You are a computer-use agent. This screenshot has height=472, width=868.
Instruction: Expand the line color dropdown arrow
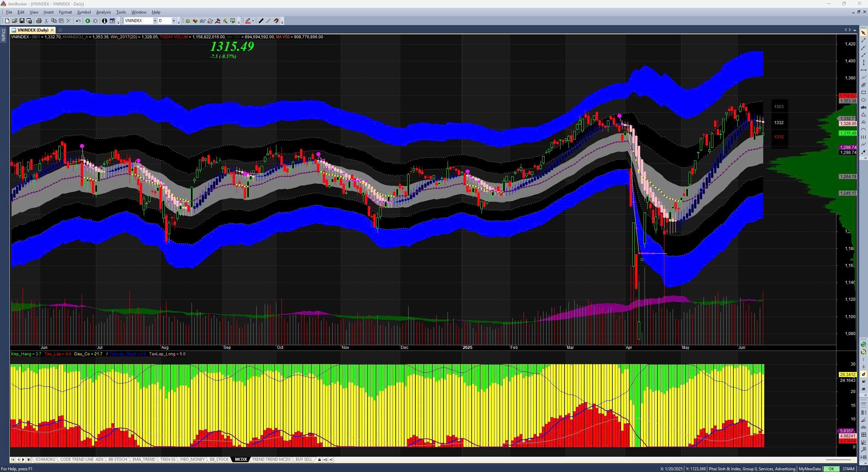(x=253, y=21)
